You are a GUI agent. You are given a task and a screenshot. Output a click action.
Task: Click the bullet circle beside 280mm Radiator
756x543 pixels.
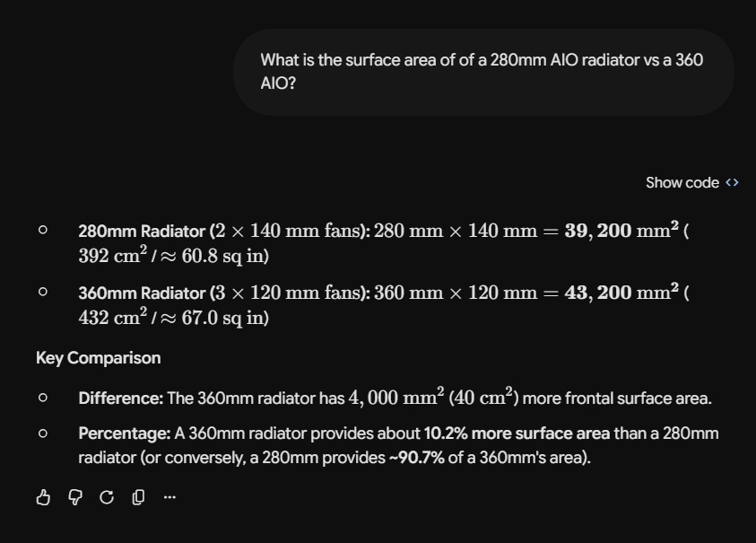[42, 230]
